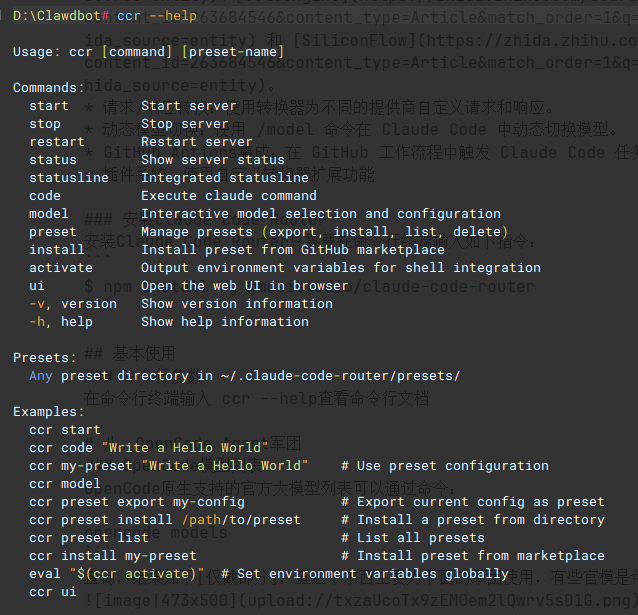Click the "stop" command entry

point(45,124)
